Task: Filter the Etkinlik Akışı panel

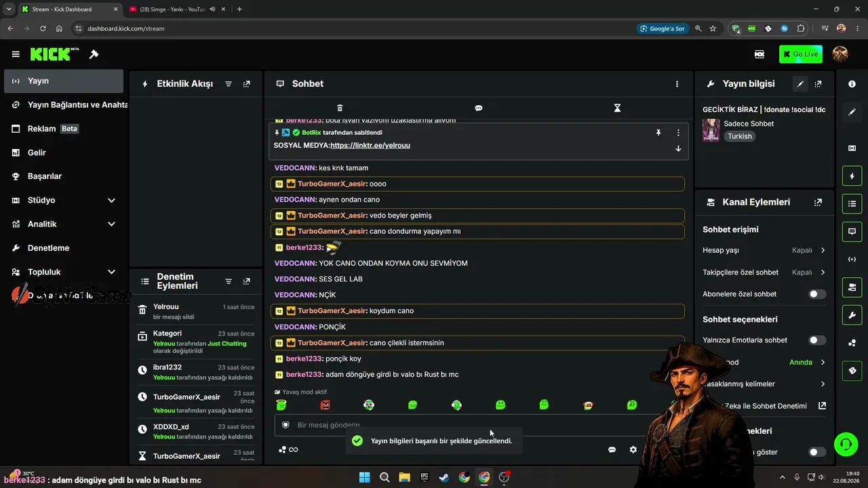Action: 229,84
